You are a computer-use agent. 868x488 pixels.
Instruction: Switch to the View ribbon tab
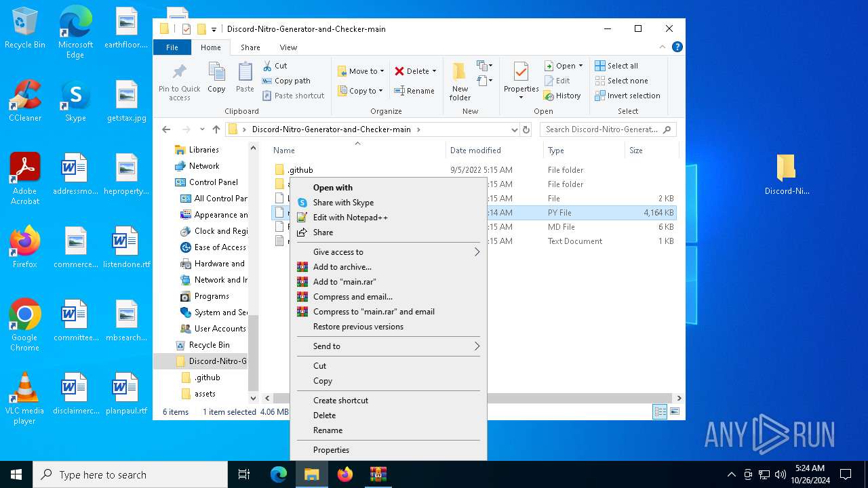(x=288, y=47)
